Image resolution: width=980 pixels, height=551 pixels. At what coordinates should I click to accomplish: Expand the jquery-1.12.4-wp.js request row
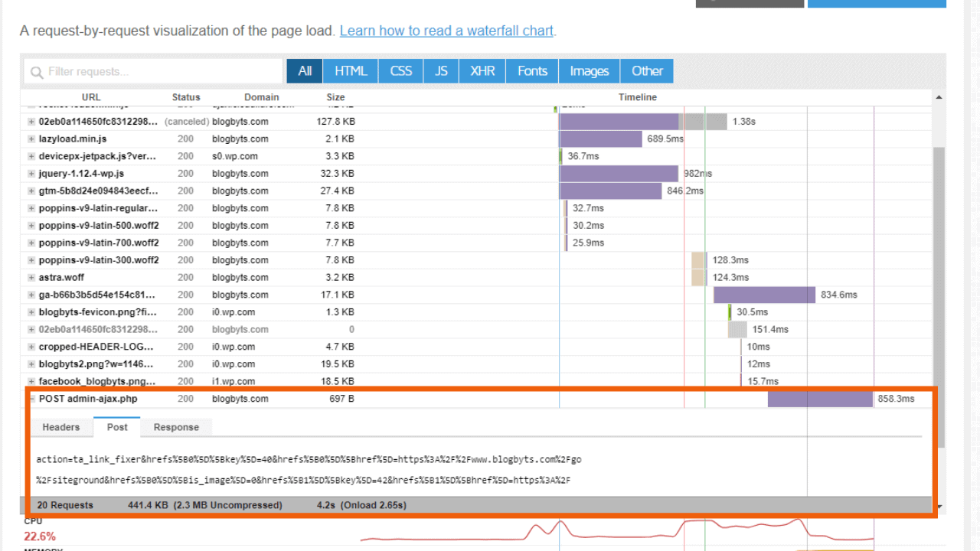tap(31, 174)
